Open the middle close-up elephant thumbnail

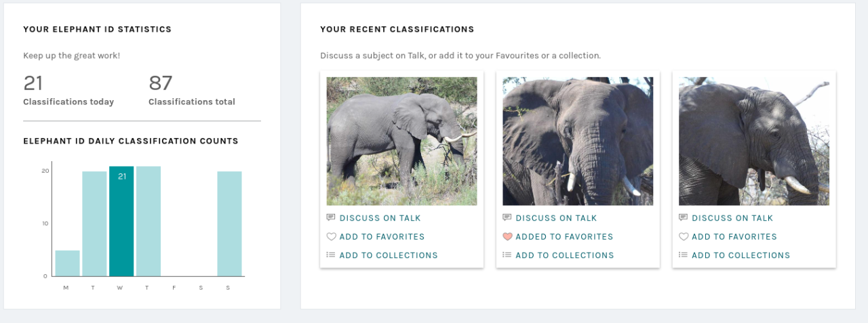click(x=578, y=141)
